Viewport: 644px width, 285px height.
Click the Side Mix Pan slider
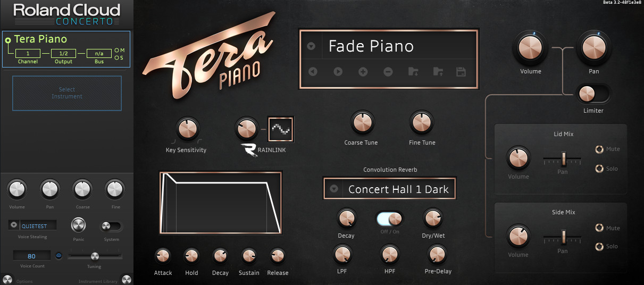click(x=563, y=237)
